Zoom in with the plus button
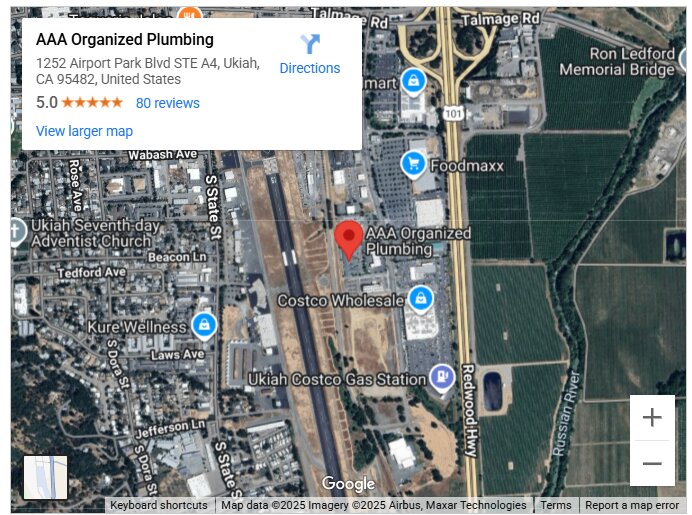The height and width of the screenshot is (515, 692). pos(652,417)
